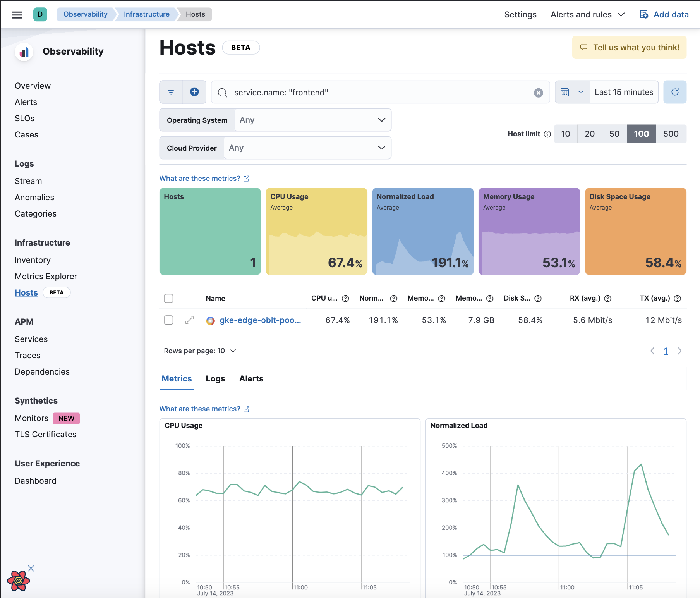Open Inventory in the sidebar
The image size is (700, 598).
[33, 260]
